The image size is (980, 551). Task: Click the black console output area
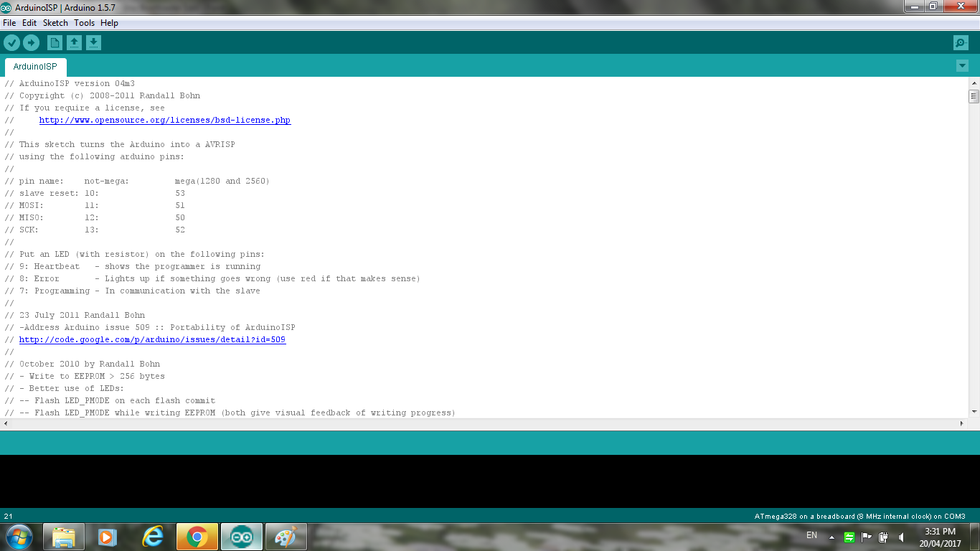pos(490,481)
